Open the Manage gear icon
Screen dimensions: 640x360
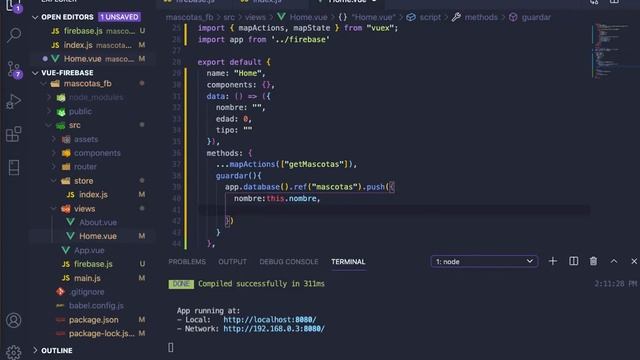click(x=14, y=353)
